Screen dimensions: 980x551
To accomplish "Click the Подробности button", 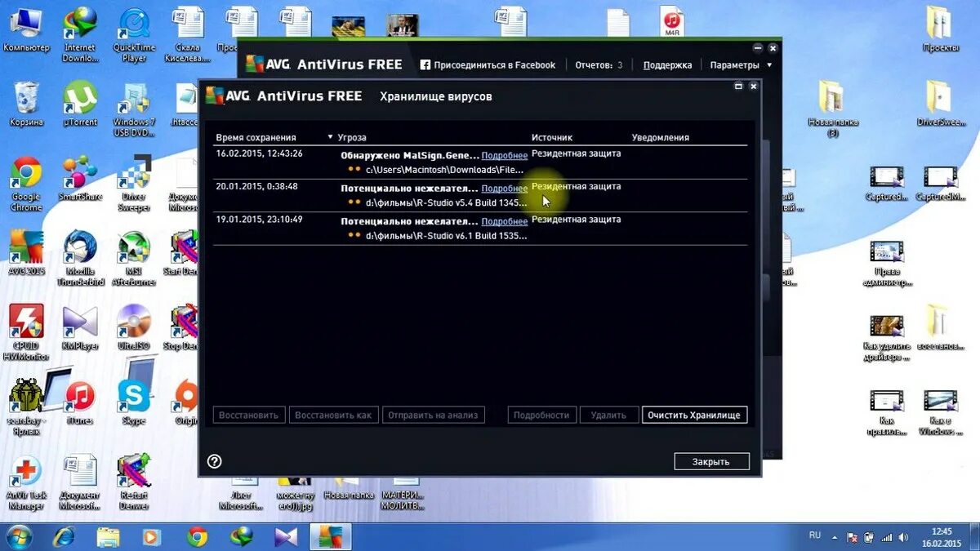I will click(x=542, y=415).
